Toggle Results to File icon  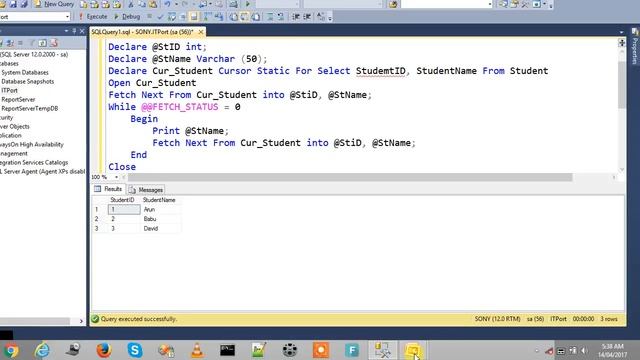point(256,17)
